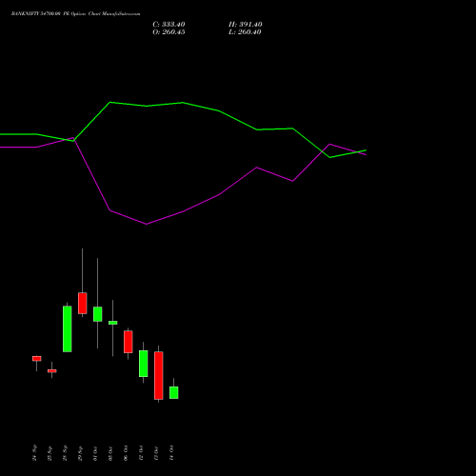Select the red candle above 06 Oct

click(x=129, y=342)
